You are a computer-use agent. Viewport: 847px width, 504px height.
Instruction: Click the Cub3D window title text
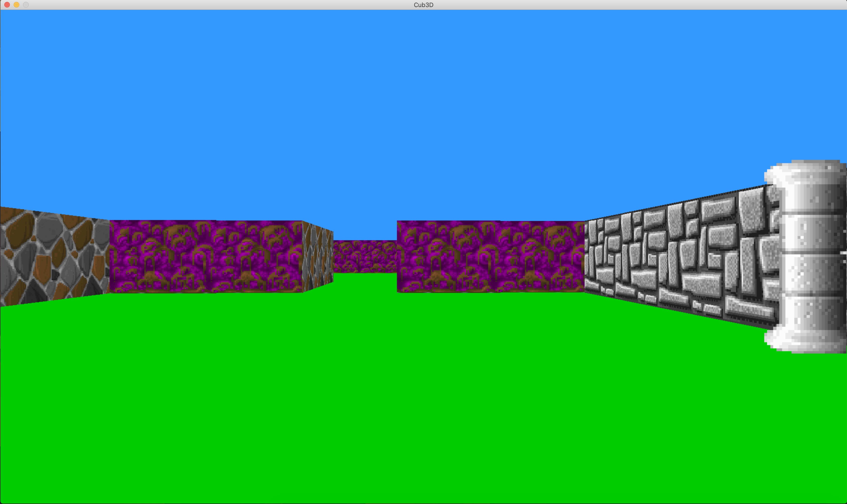(x=423, y=5)
